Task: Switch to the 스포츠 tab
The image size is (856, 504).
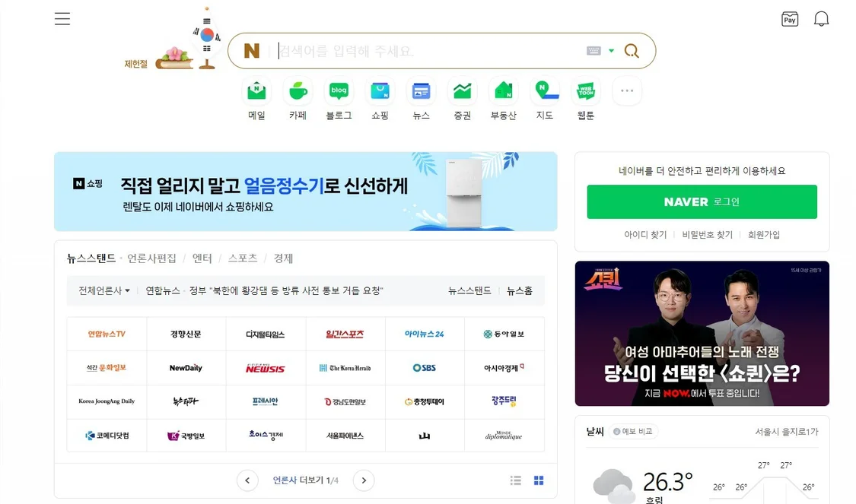Action: 243,258
